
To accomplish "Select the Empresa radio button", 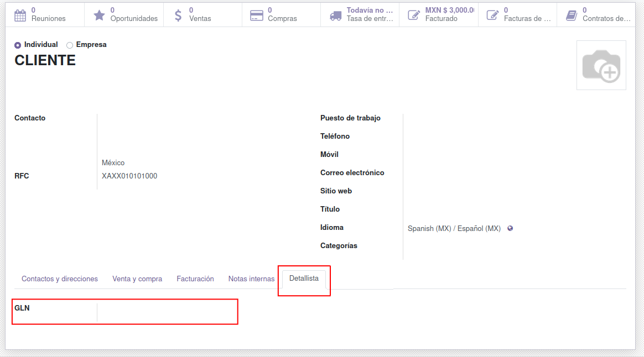I will (x=70, y=45).
